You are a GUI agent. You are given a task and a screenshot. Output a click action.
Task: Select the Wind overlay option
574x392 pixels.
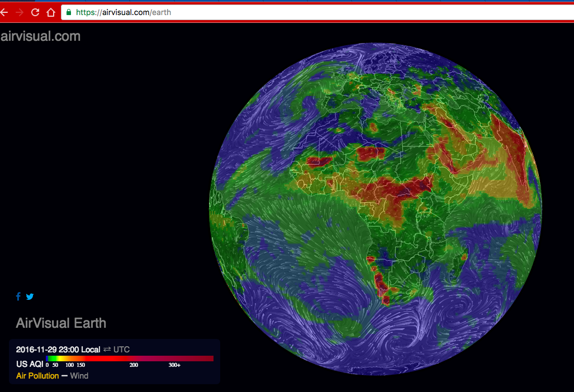(x=79, y=376)
